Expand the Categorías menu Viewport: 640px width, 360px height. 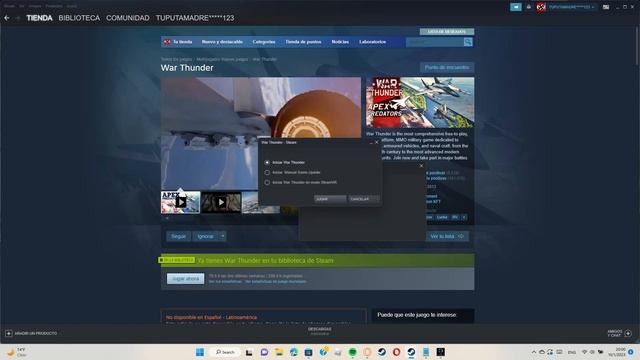click(x=264, y=42)
